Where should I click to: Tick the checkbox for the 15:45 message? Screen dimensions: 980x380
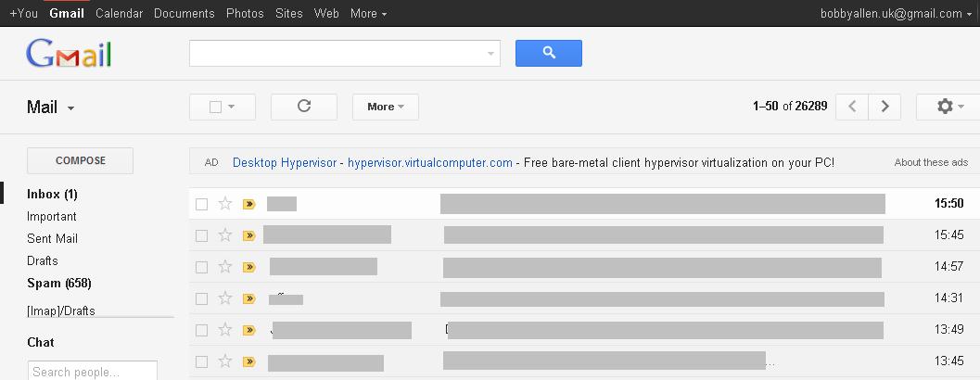(x=201, y=235)
